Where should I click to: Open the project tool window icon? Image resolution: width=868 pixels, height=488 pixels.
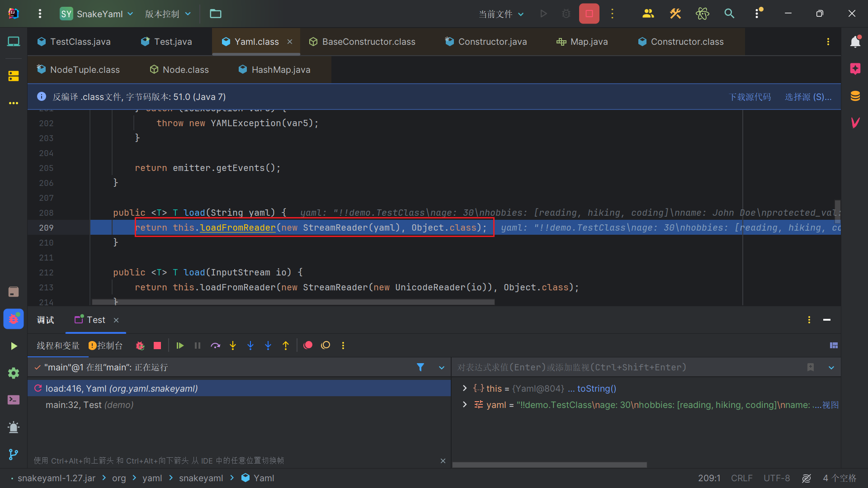(14, 42)
